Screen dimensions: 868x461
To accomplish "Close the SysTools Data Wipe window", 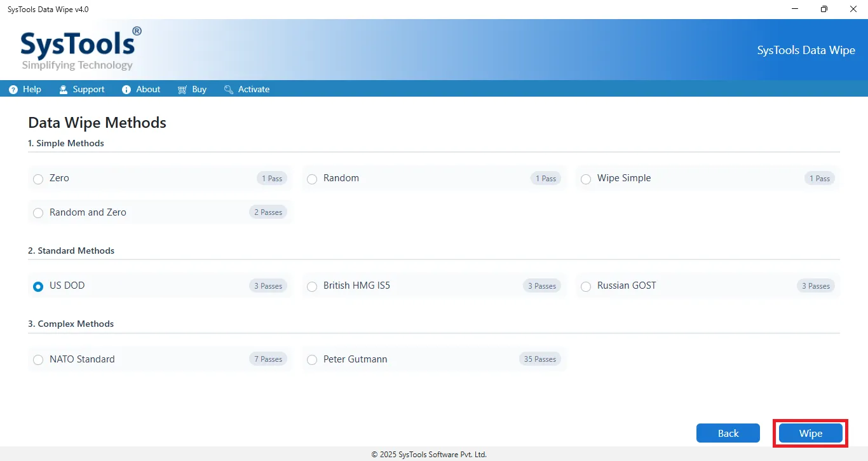I will [853, 9].
